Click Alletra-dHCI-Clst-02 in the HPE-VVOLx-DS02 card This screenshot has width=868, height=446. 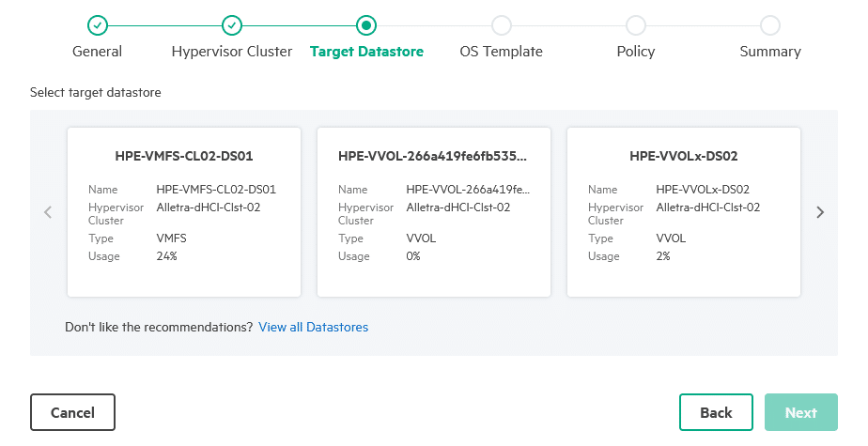708,208
